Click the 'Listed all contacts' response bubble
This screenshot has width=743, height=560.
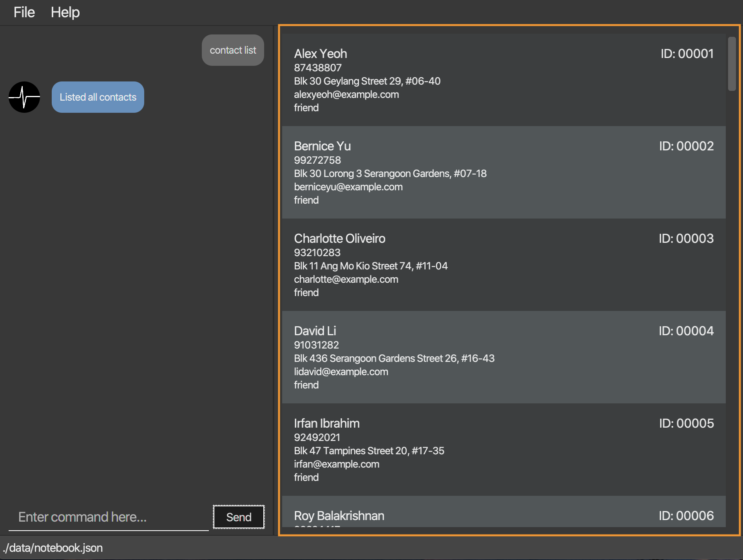tap(98, 97)
